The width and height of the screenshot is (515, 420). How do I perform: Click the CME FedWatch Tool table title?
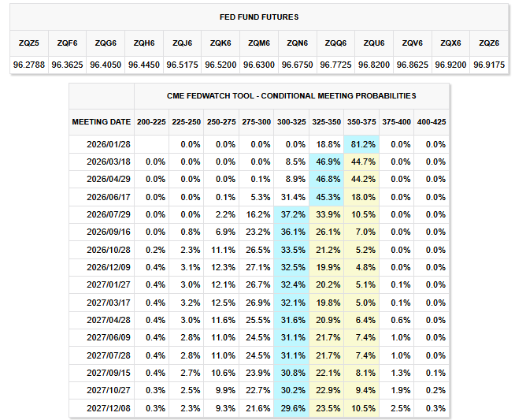[x=291, y=96]
